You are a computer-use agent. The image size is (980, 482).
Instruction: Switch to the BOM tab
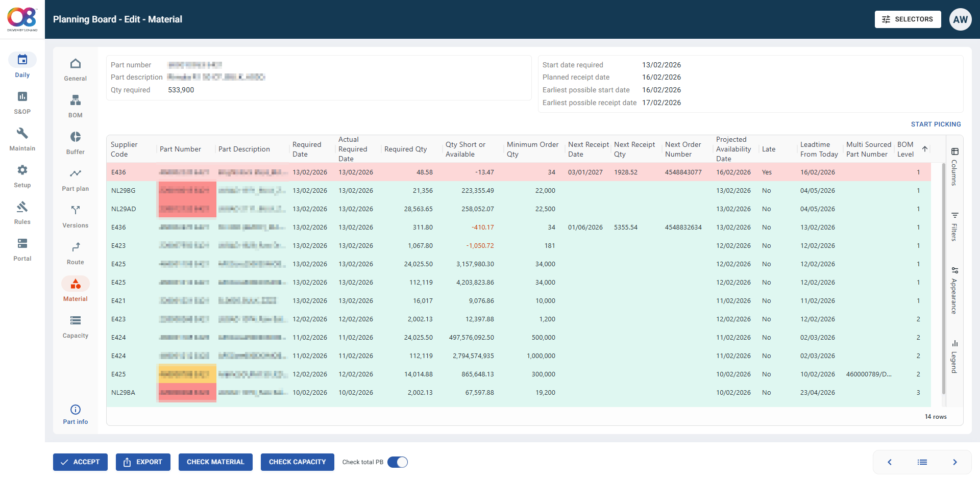[x=76, y=106]
